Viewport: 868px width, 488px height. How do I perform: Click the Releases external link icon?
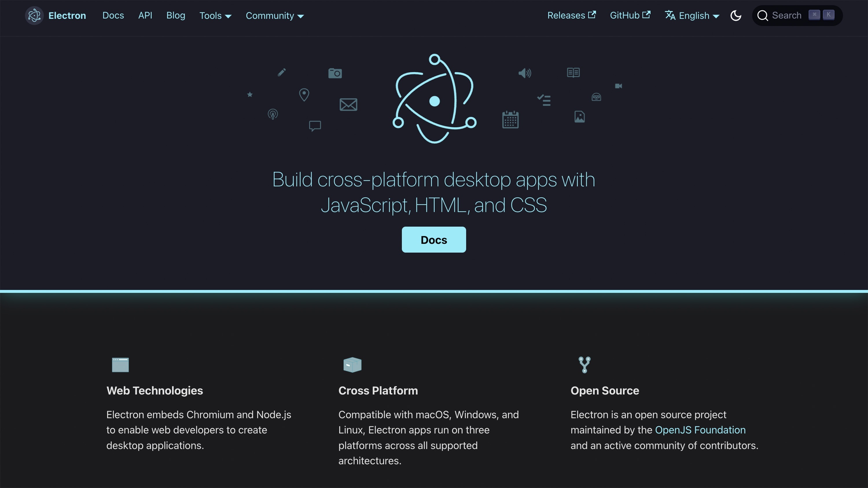(593, 16)
